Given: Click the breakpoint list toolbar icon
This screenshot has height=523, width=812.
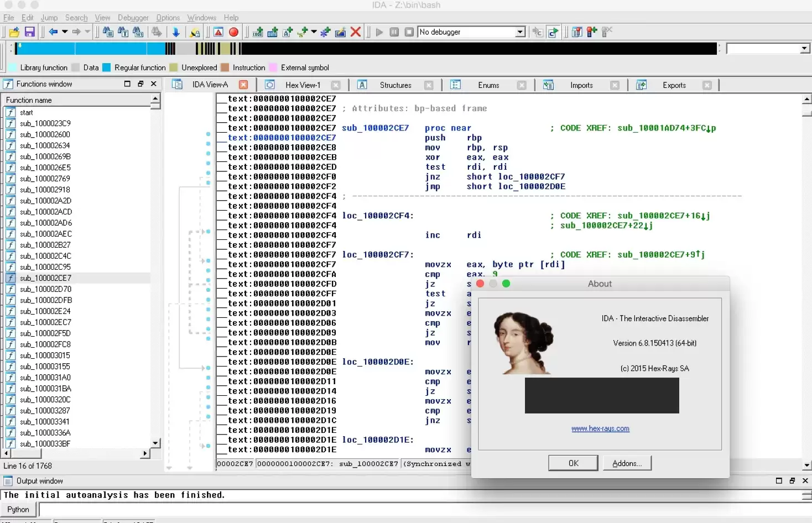Looking at the screenshot, I should pyautogui.click(x=577, y=32).
